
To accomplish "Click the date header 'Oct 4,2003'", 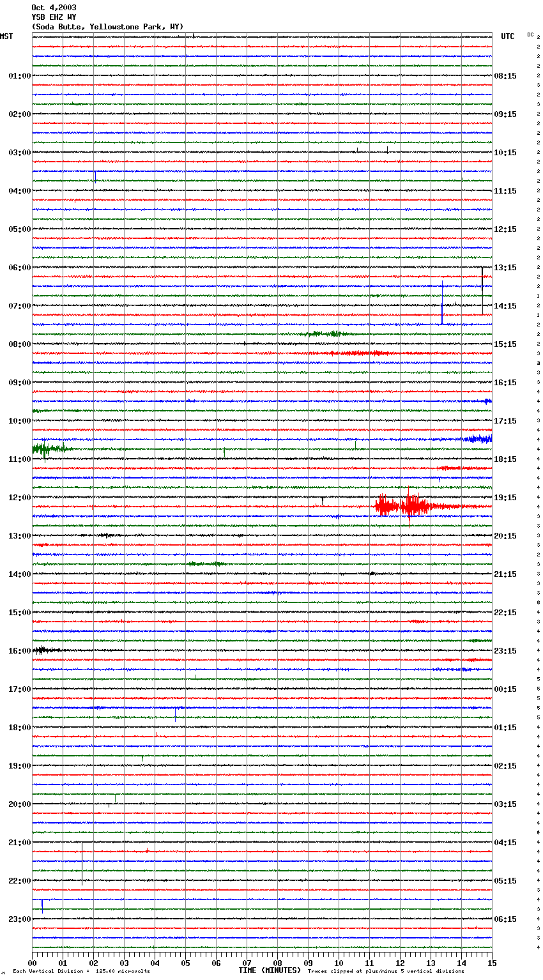I will click(54, 8).
